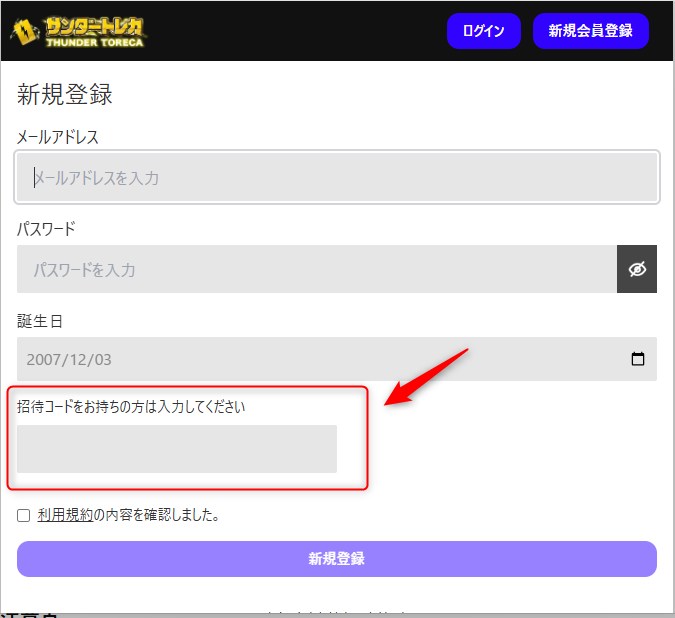Image resolution: width=675 pixels, height=618 pixels.
Task: Click the 新規登録 page heading
Action: tap(65, 95)
